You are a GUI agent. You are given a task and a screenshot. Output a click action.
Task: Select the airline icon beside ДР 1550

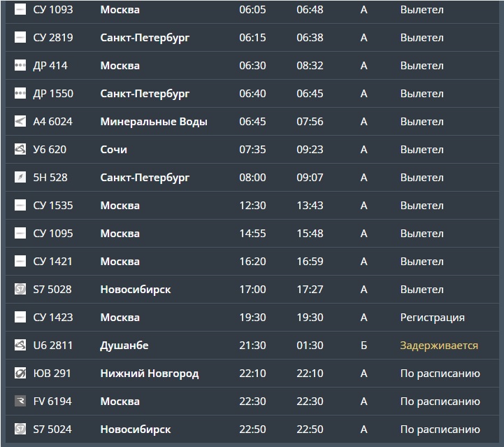point(20,94)
